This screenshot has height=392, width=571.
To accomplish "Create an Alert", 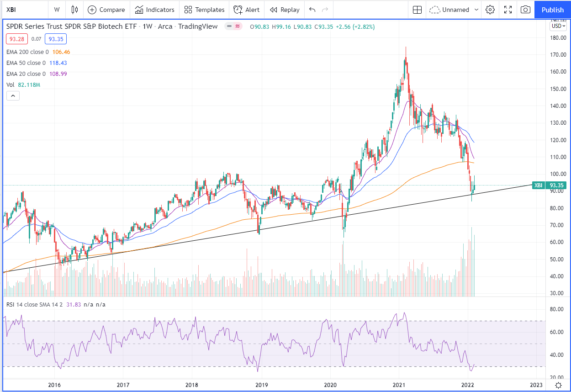I will (x=247, y=10).
